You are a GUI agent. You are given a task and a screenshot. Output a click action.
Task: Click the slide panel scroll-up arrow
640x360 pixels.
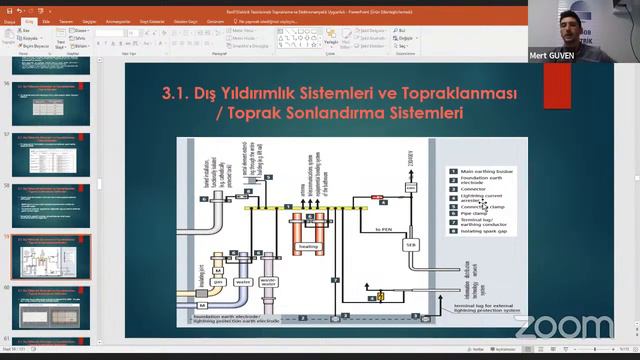point(100,60)
